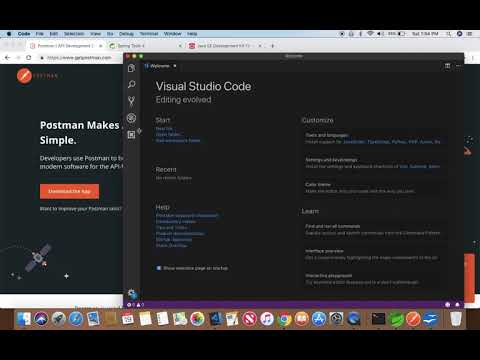Open the Search view in VS Code activity bar
Viewport: 480px width, 360px height.
pyautogui.click(x=131, y=84)
